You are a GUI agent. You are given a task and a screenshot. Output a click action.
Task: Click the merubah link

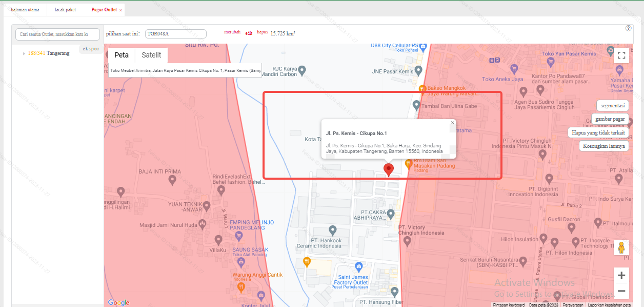(x=232, y=32)
